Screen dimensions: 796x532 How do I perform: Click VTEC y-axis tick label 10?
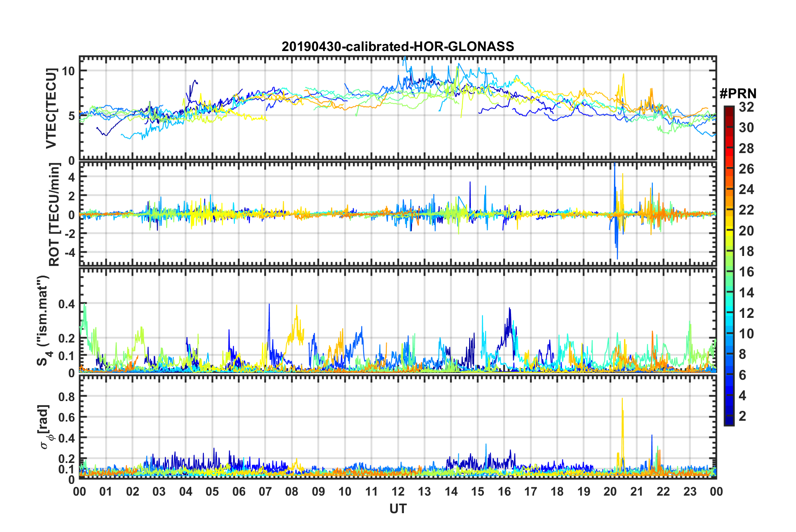(x=68, y=71)
